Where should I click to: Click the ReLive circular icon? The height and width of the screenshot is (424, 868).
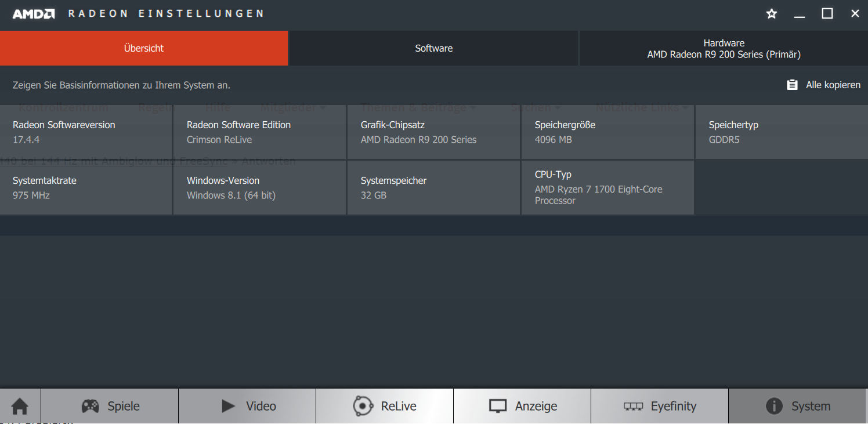coord(363,406)
